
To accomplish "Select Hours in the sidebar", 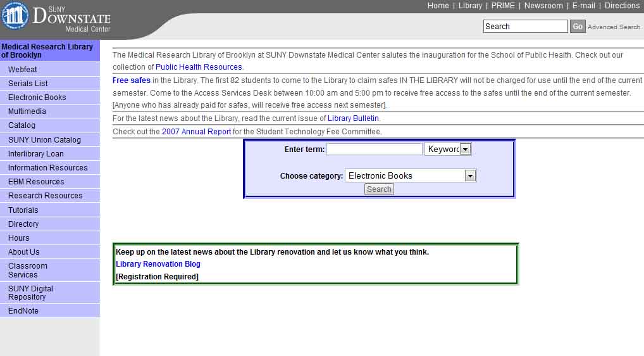I will [x=50, y=238].
